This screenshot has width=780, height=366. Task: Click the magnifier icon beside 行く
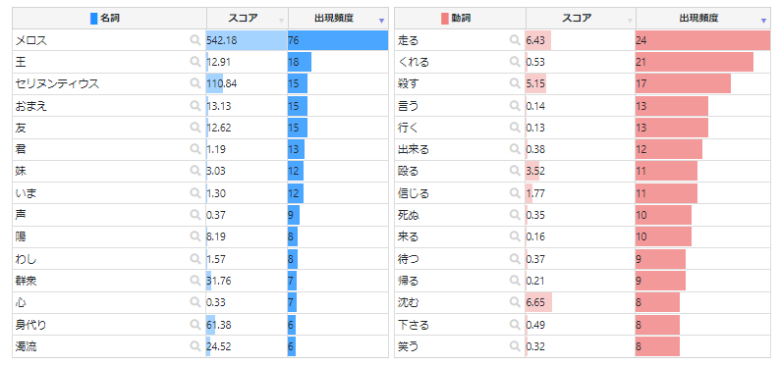tap(514, 127)
